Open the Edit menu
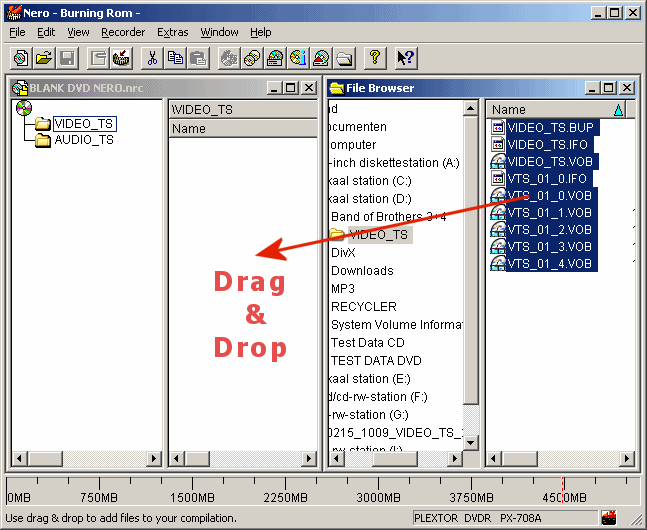The image size is (647, 530). click(x=46, y=32)
